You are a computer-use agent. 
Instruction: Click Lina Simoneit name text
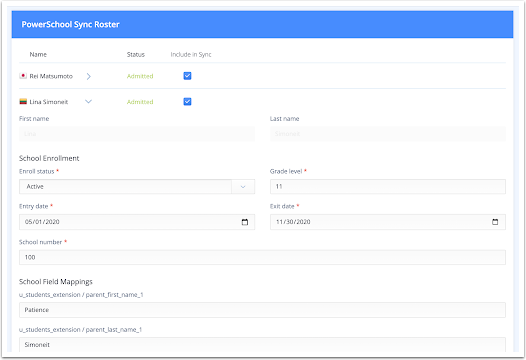tap(49, 102)
